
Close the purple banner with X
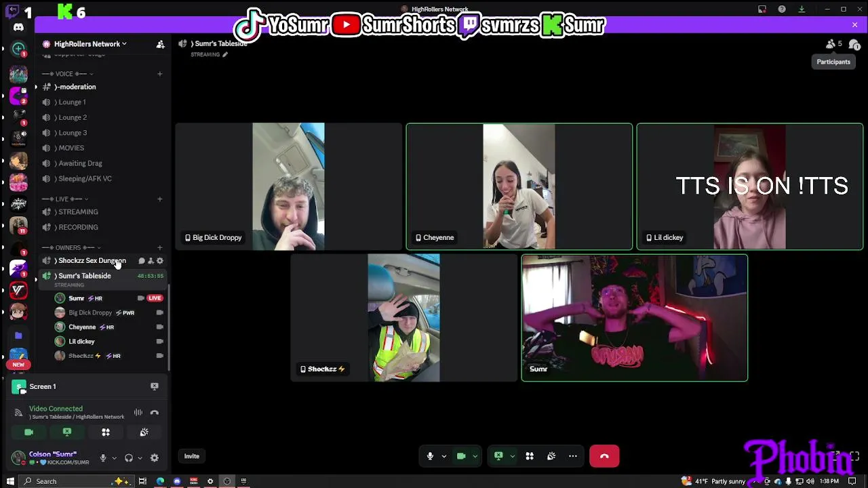click(x=854, y=25)
